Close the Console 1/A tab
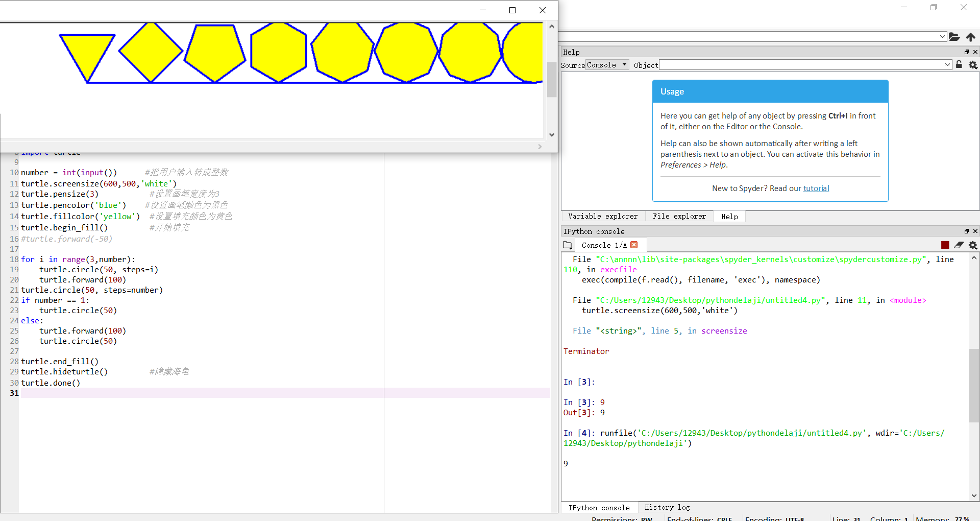Image resolution: width=980 pixels, height=521 pixels. click(634, 245)
